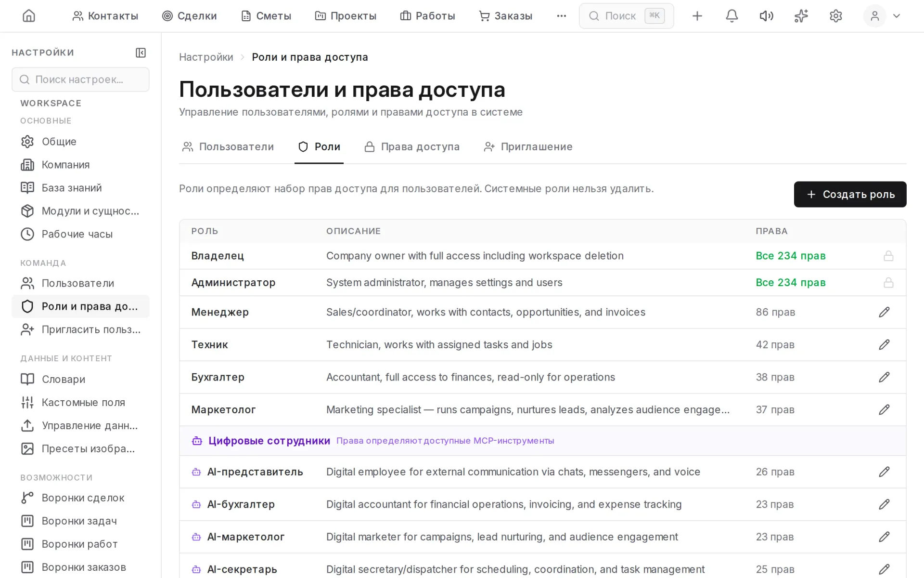Open the AI sparkles icon
The image size is (924, 578).
[801, 16]
